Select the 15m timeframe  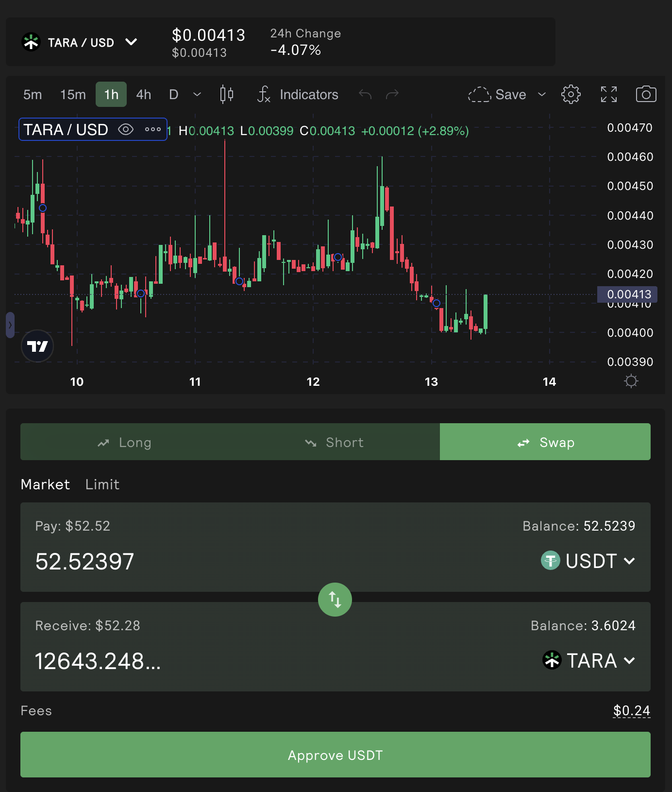tap(73, 94)
